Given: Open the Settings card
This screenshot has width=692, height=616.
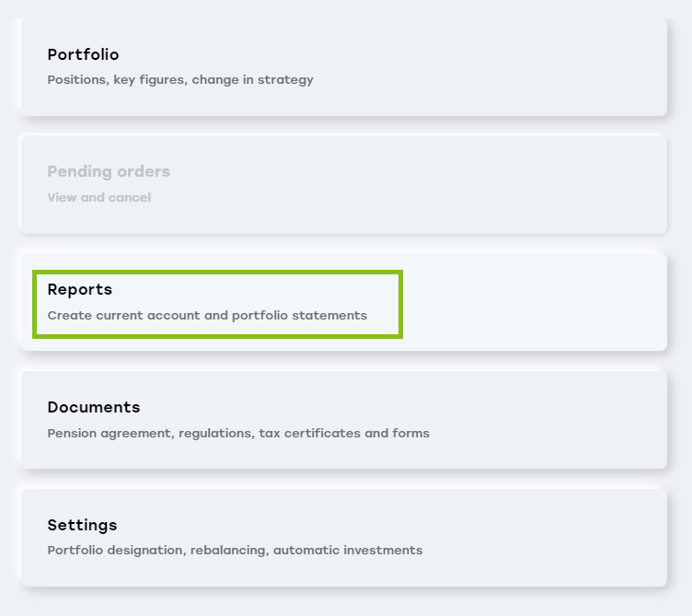Looking at the screenshot, I should coord(342,538).
